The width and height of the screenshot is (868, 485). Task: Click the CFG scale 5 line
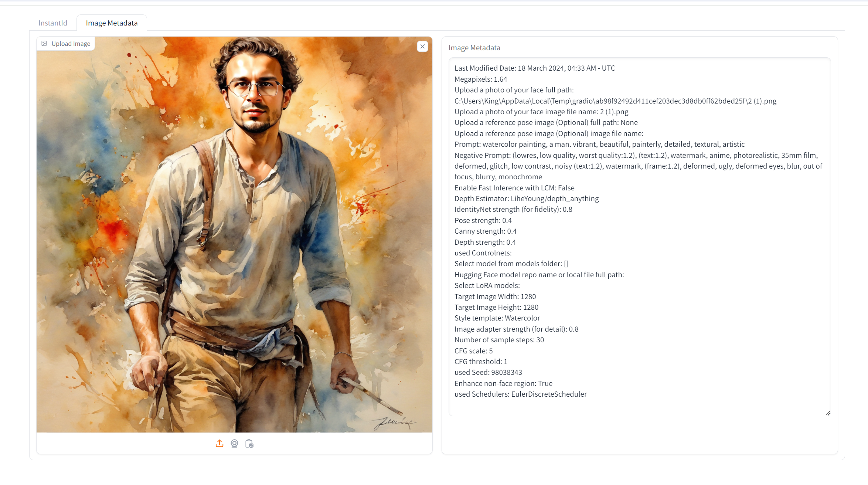click(x=473, y=351)
